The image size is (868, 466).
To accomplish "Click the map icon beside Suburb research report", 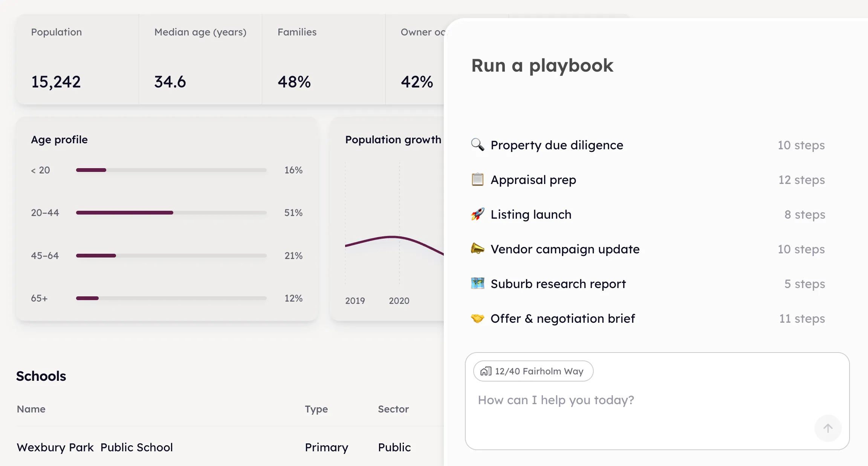I will (478, 284).
